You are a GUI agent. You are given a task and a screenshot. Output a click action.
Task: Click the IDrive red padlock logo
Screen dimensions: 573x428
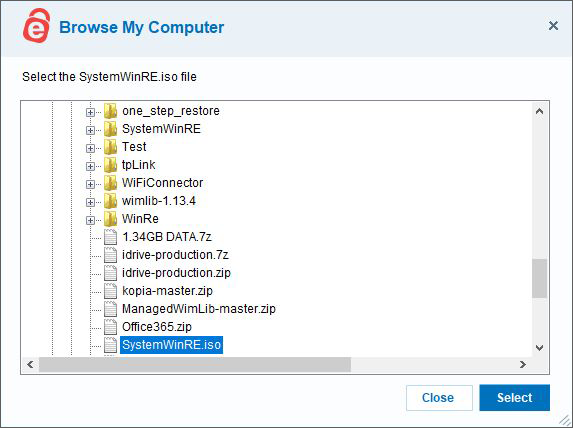click(36, 26)
